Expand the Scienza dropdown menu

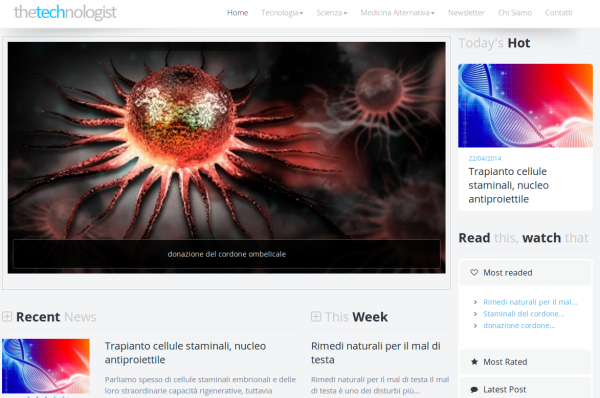332,13
